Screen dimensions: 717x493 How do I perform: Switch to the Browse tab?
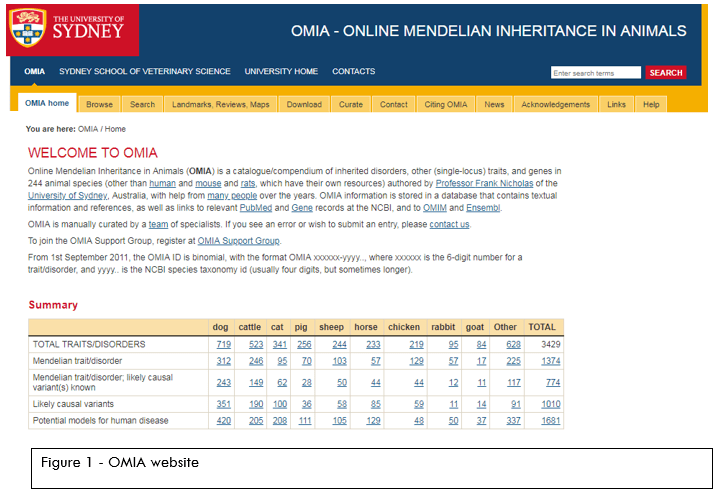(x=99, y=104)
